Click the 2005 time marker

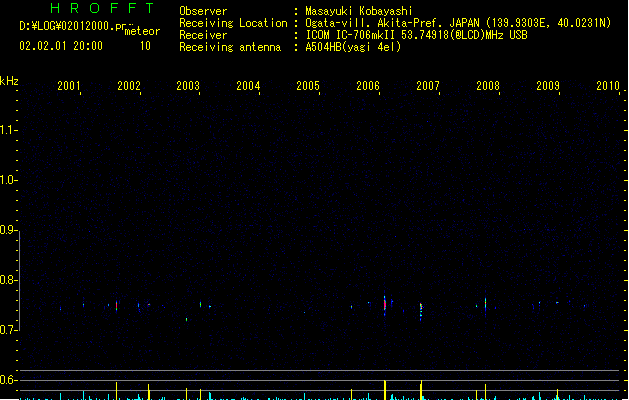click(x=308, y=85)
